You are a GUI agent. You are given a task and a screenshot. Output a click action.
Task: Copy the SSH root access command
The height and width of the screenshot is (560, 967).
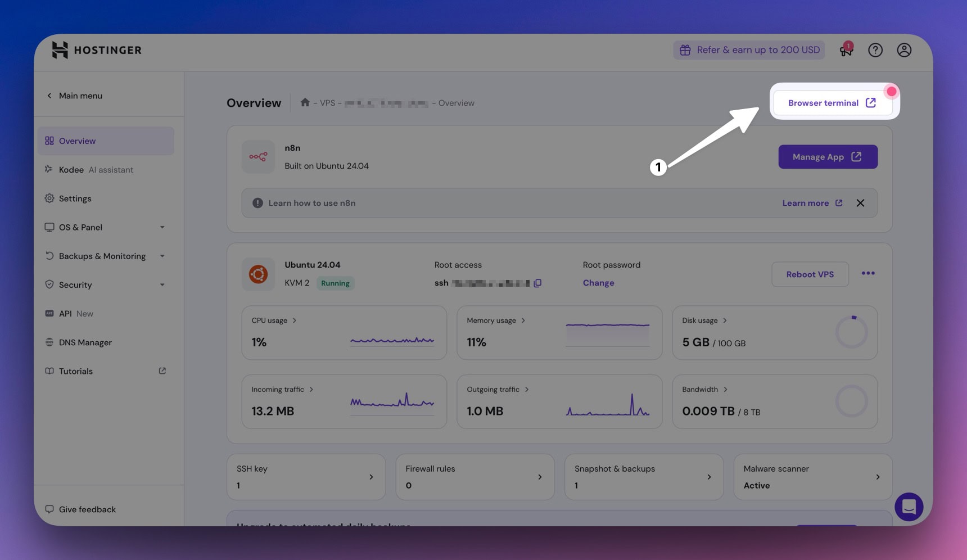coord(537,283)
